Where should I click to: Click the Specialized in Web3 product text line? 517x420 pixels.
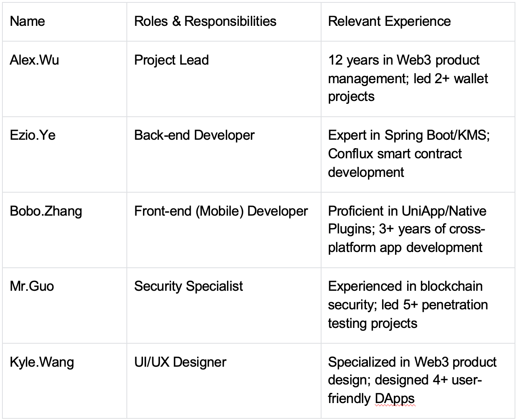pyautogui.click(x=412, y=362)
